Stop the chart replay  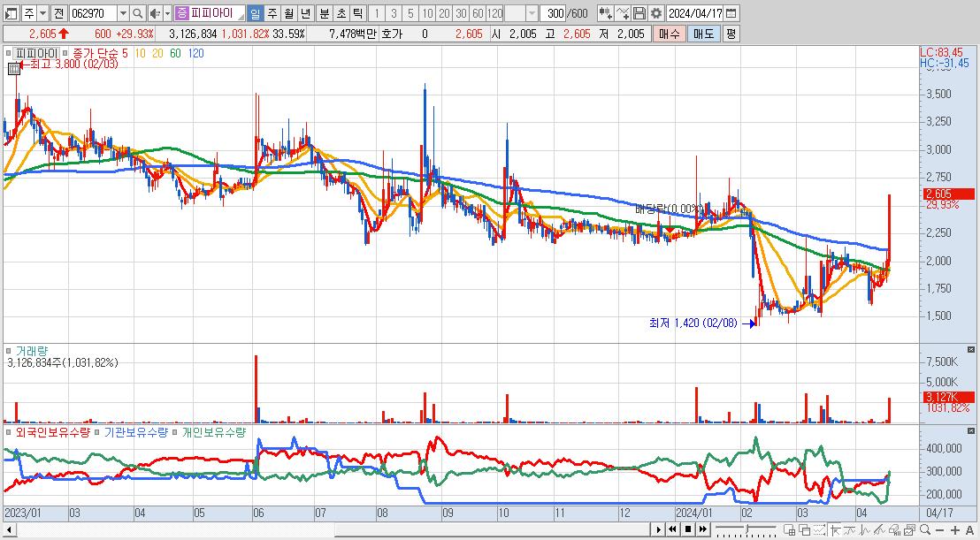688,529
